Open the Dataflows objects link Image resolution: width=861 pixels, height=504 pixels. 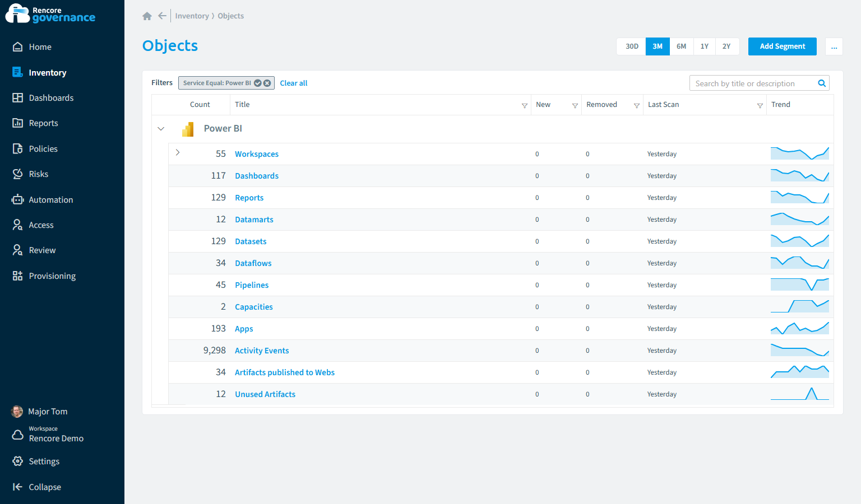click(253, 263)
